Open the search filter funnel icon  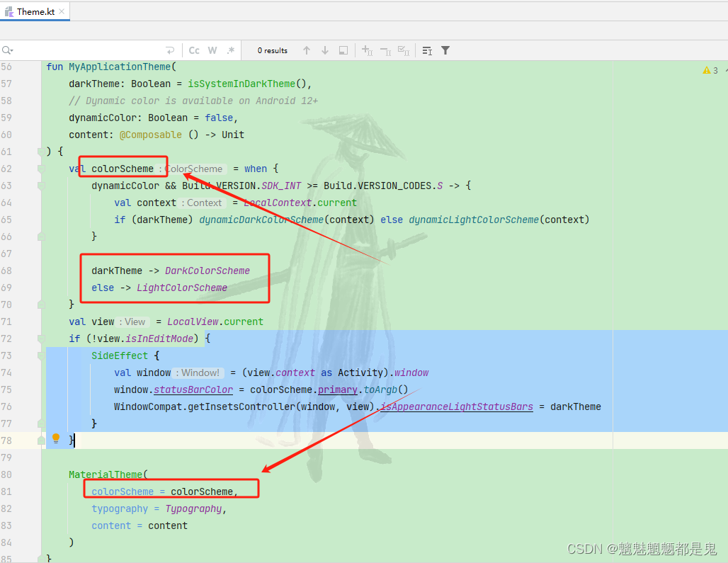click(x=445, y=50)
